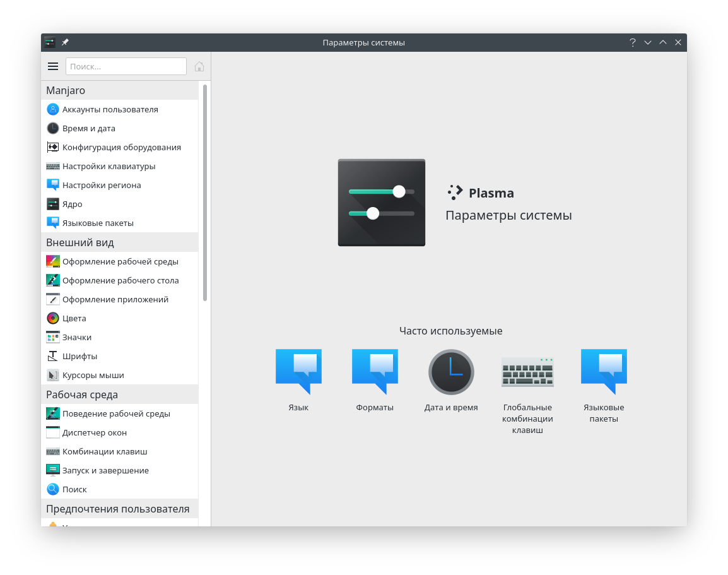
Task: Open "Время и дата" in the sidebar
Action: 89,128
